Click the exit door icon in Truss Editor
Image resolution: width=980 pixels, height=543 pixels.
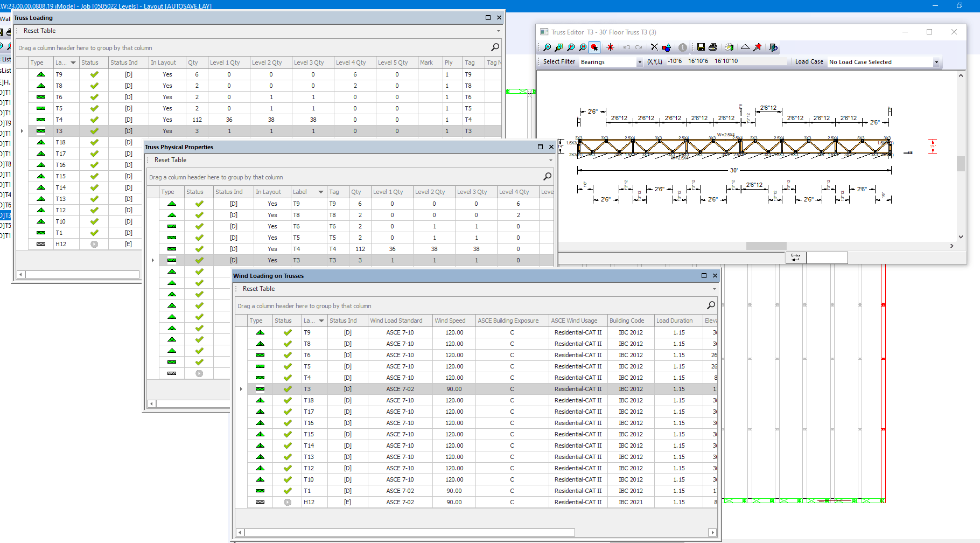[773, 47]
